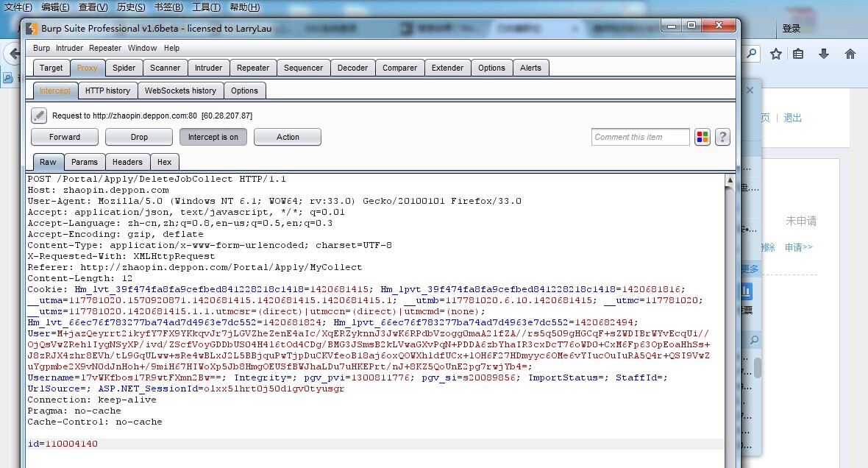
Task: Click the POST /Portal/Apply/DeleteJobCollect request line
Action: pos(157,179)
